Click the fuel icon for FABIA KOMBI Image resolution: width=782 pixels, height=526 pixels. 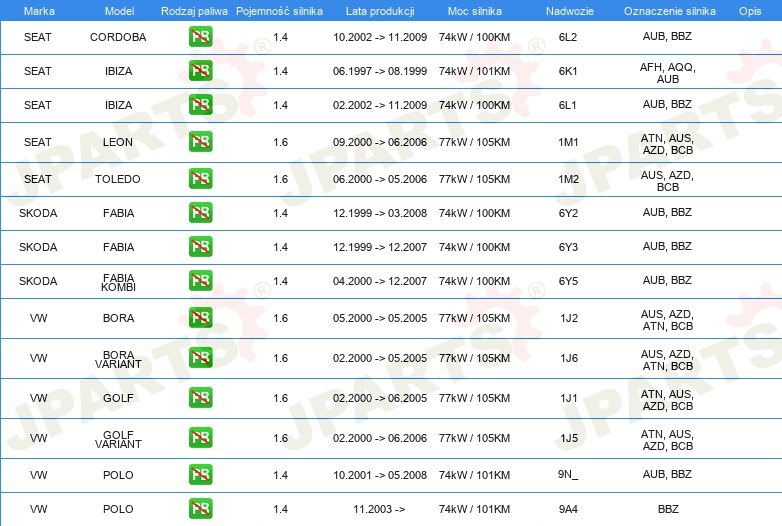200,280
